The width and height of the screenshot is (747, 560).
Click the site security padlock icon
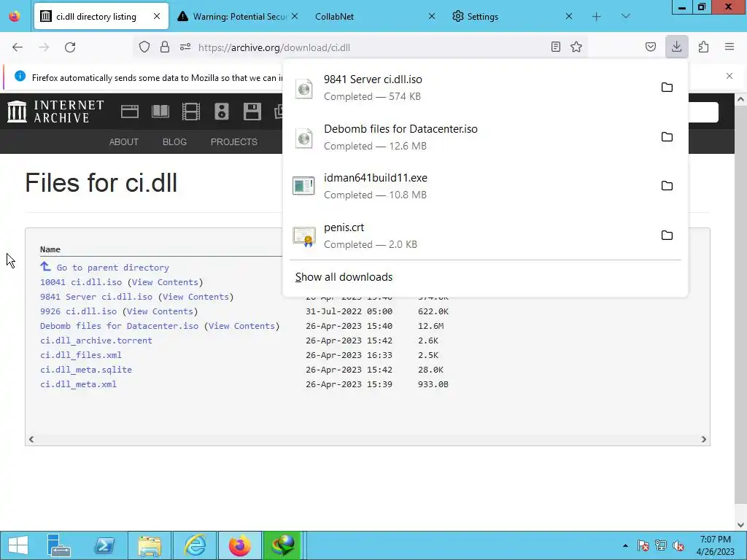[165, 47]
